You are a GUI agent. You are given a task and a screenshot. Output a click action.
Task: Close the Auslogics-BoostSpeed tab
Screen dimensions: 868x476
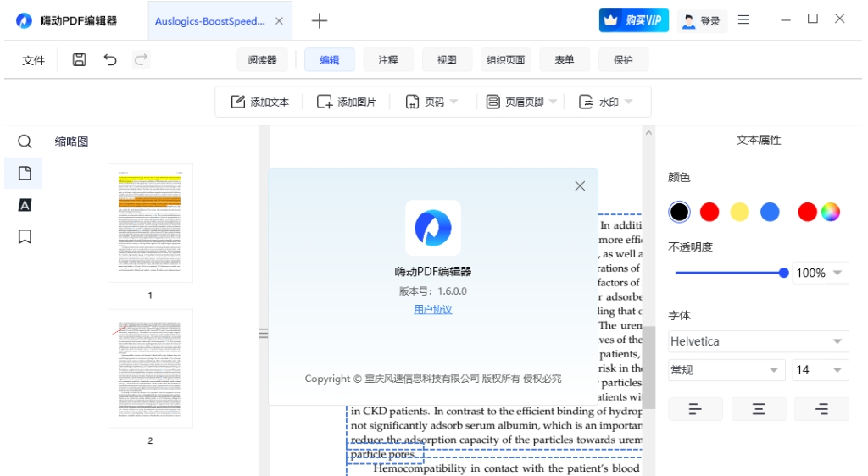click(x=279, y=21)
